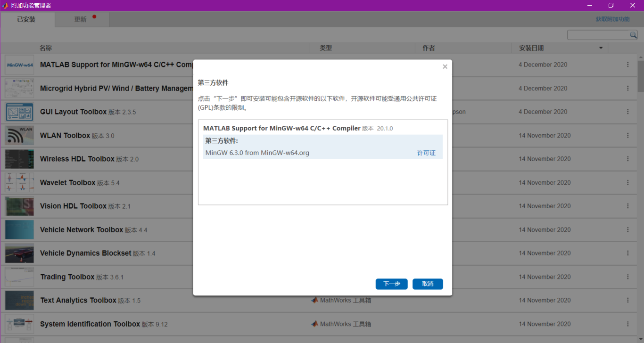Viewport: 644px width, 343px height.
Task: Select System Identification Toolbox name text
Action: (x=90, y=324)
